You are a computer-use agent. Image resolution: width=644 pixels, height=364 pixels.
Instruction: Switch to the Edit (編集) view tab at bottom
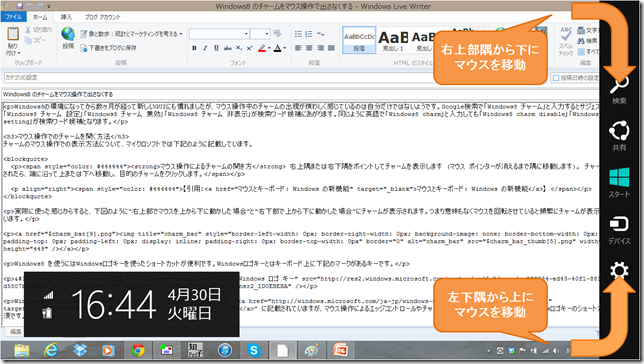(x=16, y=332)
